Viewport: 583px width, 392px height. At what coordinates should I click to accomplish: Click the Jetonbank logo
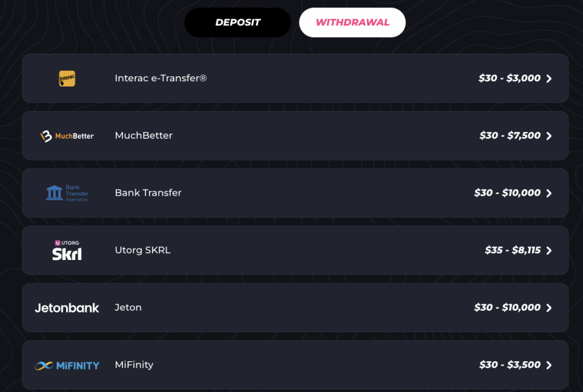(67, 308)
